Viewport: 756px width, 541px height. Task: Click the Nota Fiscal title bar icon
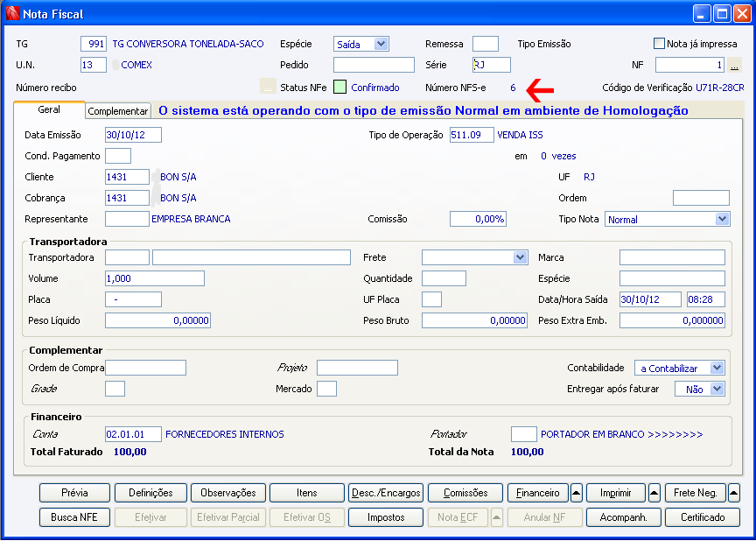pos(12,13)
